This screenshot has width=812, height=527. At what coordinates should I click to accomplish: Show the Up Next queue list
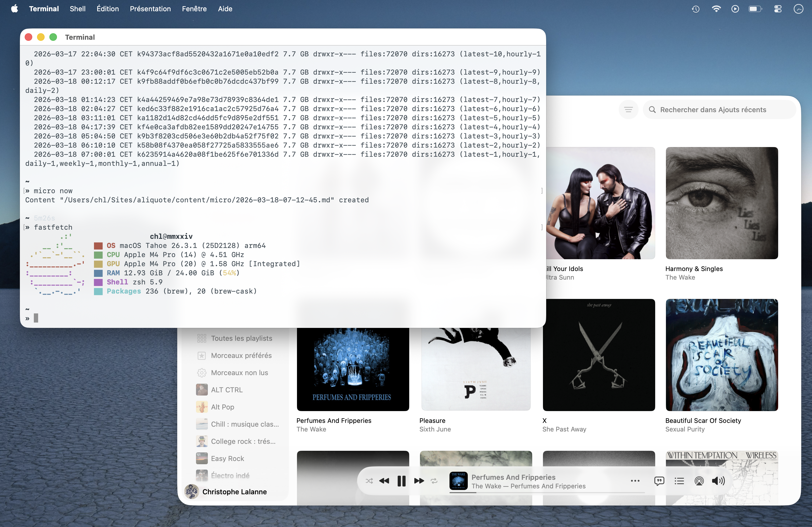pos(679,481)
